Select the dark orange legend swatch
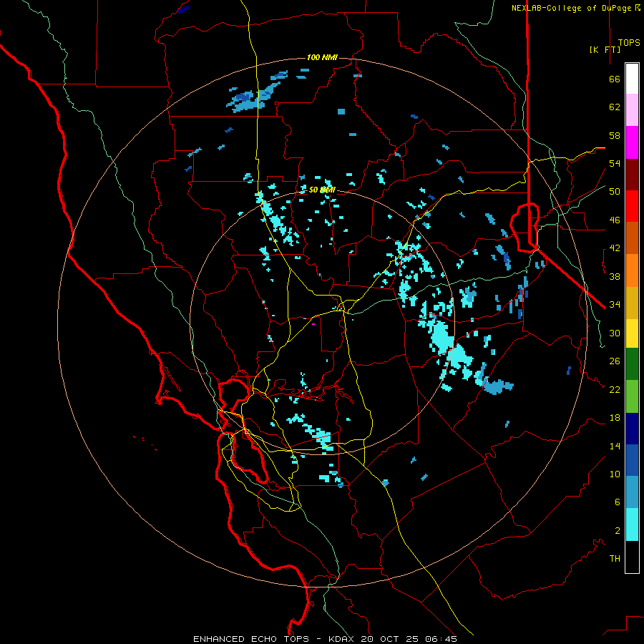The width and height of the screenshot is (644, 644). (632, 238)
